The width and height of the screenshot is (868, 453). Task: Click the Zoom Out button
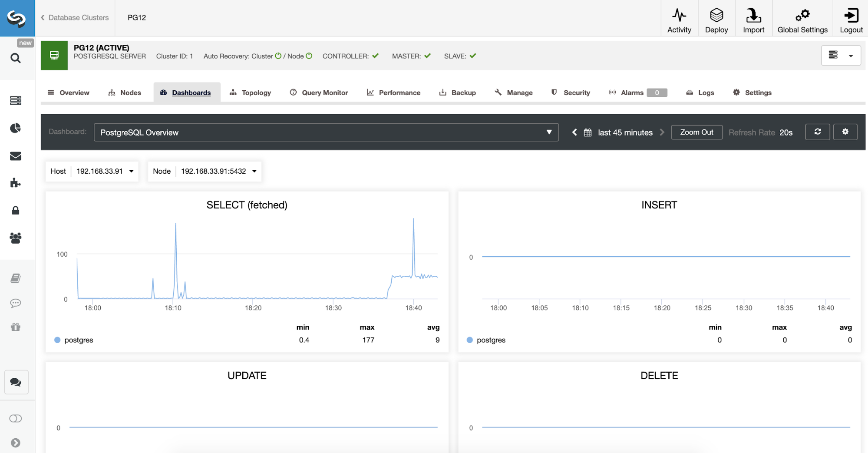click(x=696, y=132)
